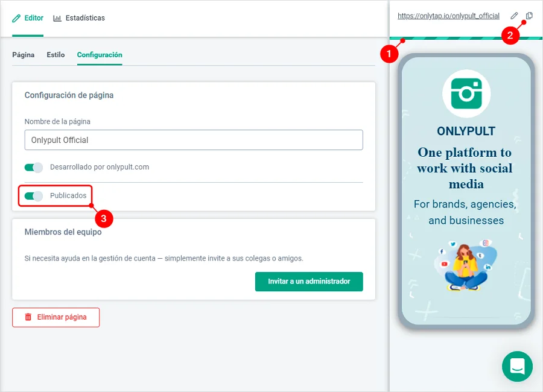Switch to the Estilo tab

(x=56, y=55)
